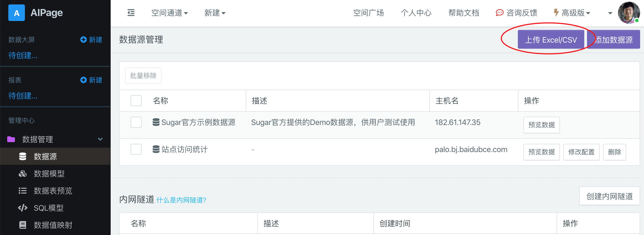Click the plus icon next to 报表
Image resolution: width=644 pixels, height=235 pixels.
(83, 80)
